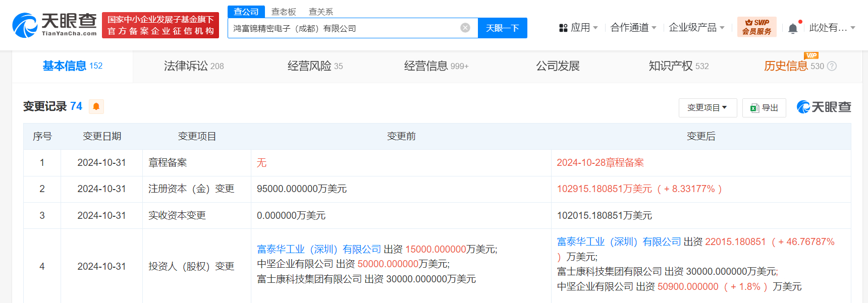Click the help question mark beside 历史信息
868x303 pixels.
(x=832, y=66)
